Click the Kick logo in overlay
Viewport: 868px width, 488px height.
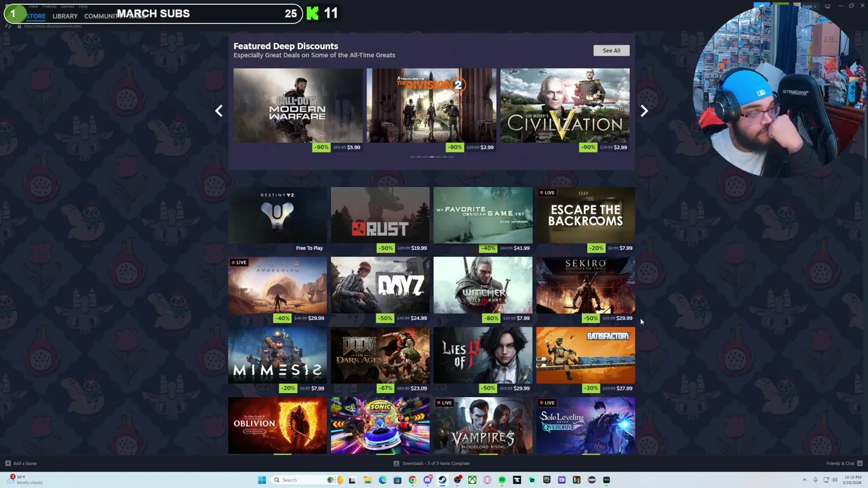(312, 13)
